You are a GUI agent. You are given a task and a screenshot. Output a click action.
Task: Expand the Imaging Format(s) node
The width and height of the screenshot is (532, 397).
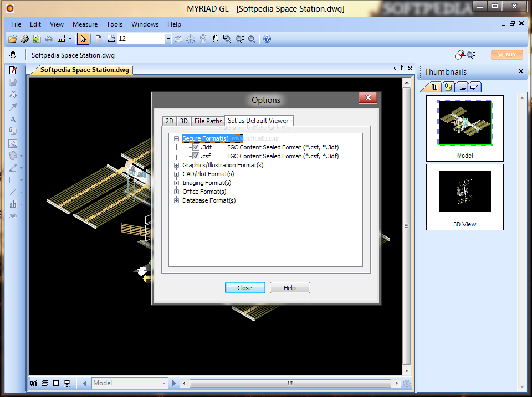coord(176,183)
